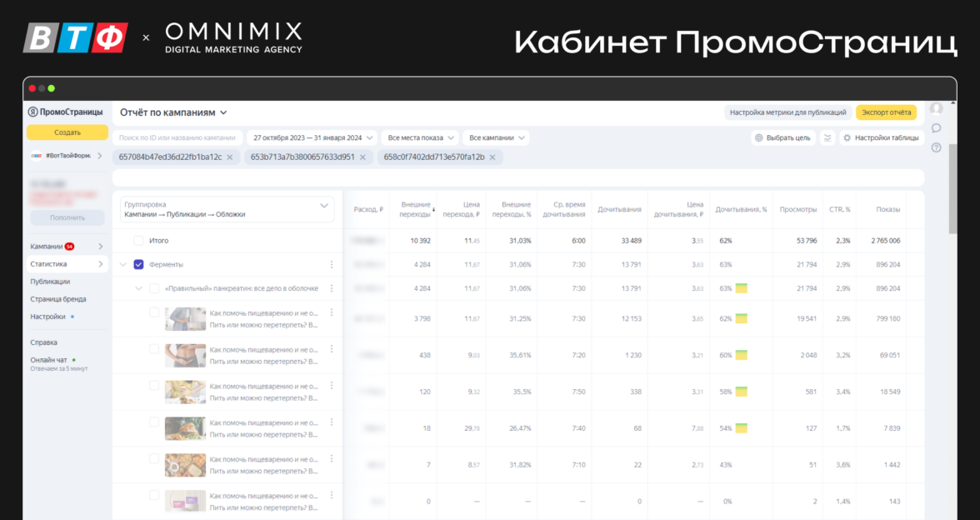This screenshot has width=980, height=520.
Task: Select checkbox for «Правильный» панкреатин publication
Action: point(154,288)
